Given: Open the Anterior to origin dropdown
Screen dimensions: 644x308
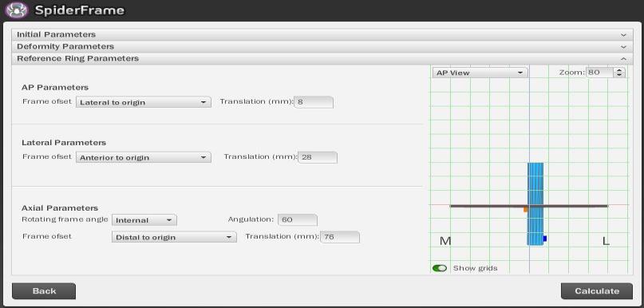Looking at the screenshot, I should pos(144,157).
